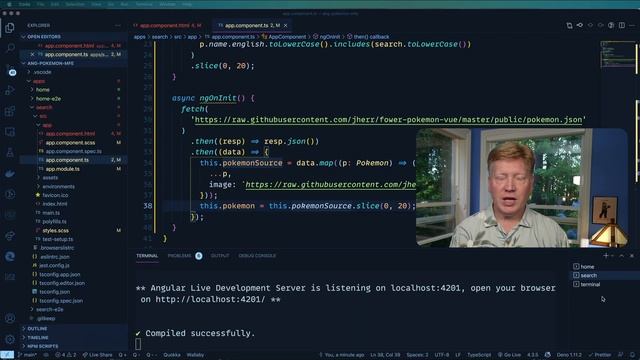Click Spaces: 2 indentation setting
This screenshot has height=360, width=640.
417,355
